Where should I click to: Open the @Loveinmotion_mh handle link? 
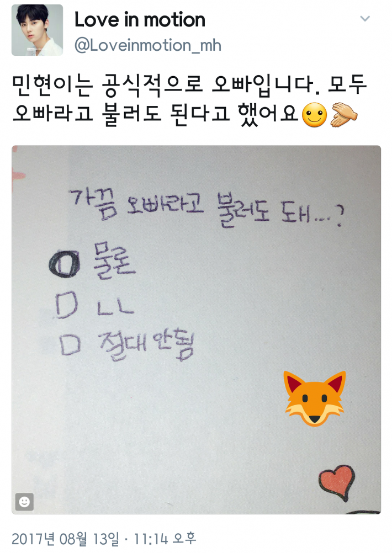point(148,45)
